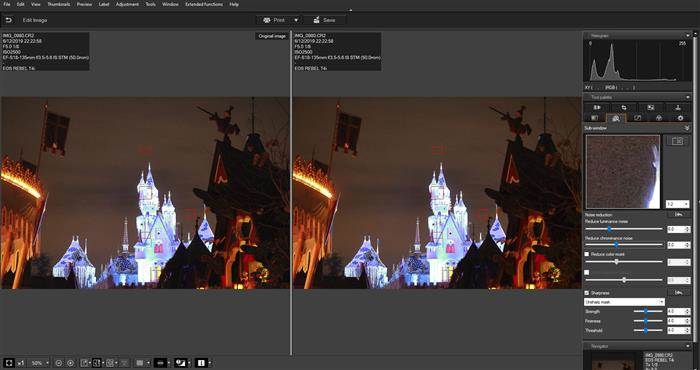The image size is (700, 370).
Task: Switch to the color adjustment tab icon
Action: 658,118
